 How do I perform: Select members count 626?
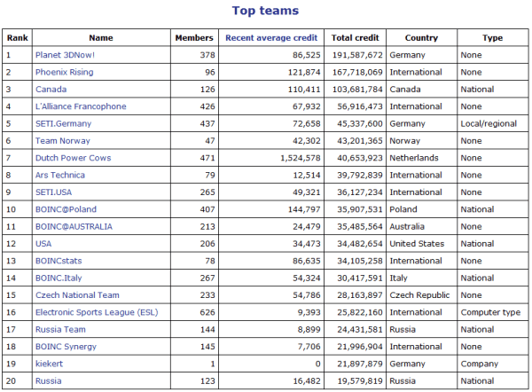[207, 312]
